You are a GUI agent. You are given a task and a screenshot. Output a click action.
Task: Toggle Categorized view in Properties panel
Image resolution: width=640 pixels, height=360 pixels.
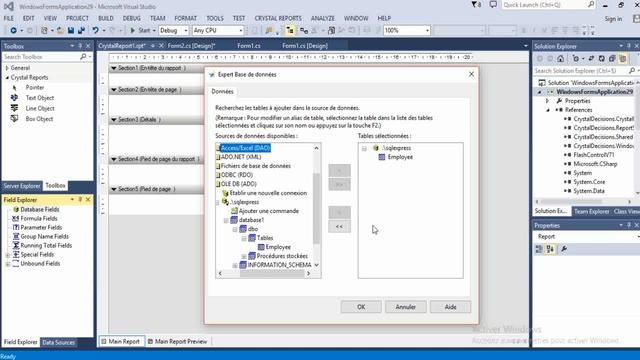point(539,249)
